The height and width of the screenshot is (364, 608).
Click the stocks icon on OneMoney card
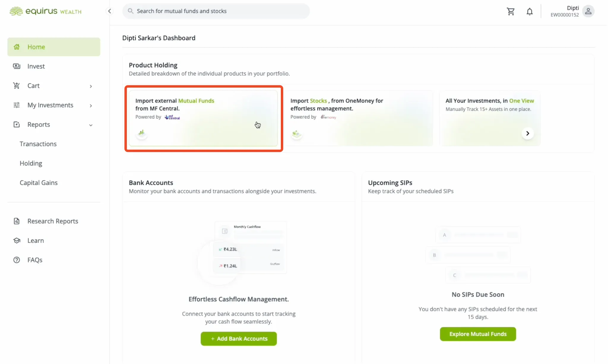[x=296, y=134]
